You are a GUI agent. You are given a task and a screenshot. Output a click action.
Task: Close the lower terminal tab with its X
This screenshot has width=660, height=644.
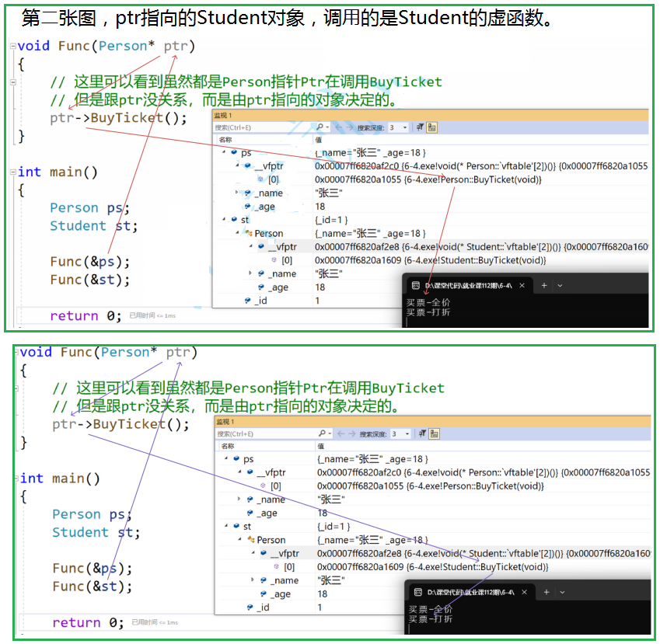(525, 592)
